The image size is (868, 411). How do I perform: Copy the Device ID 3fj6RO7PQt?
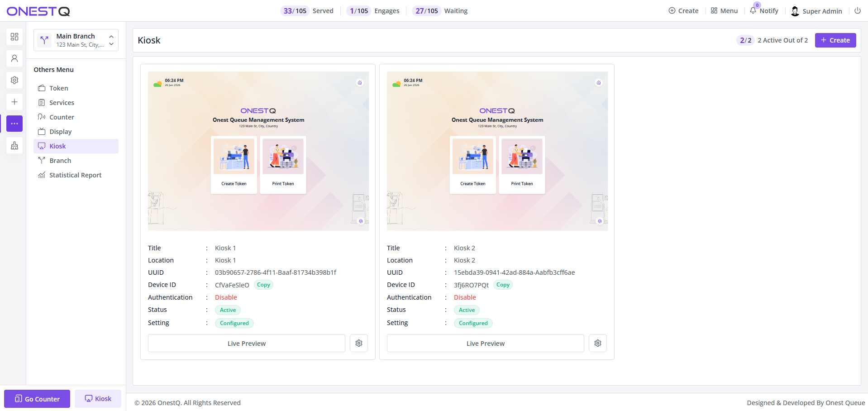coord(503,285)
